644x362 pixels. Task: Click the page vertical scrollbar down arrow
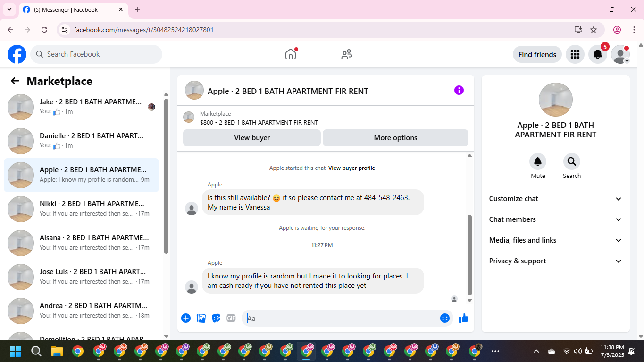[x=640, y=336]
